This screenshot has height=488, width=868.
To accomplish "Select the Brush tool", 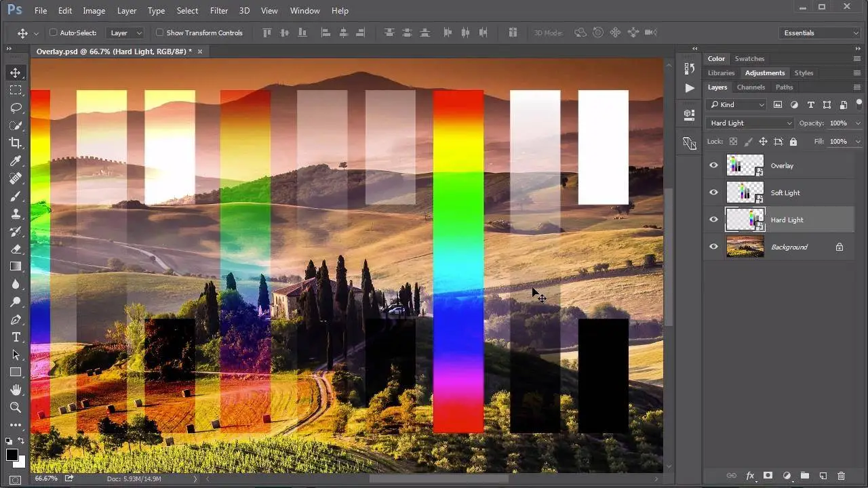I will pos(16,196).
